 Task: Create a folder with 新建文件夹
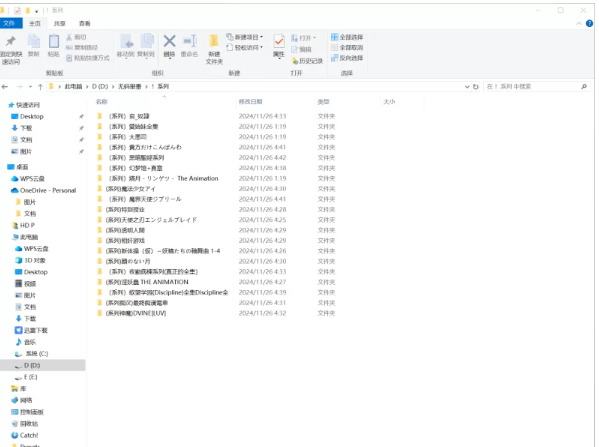214,49
